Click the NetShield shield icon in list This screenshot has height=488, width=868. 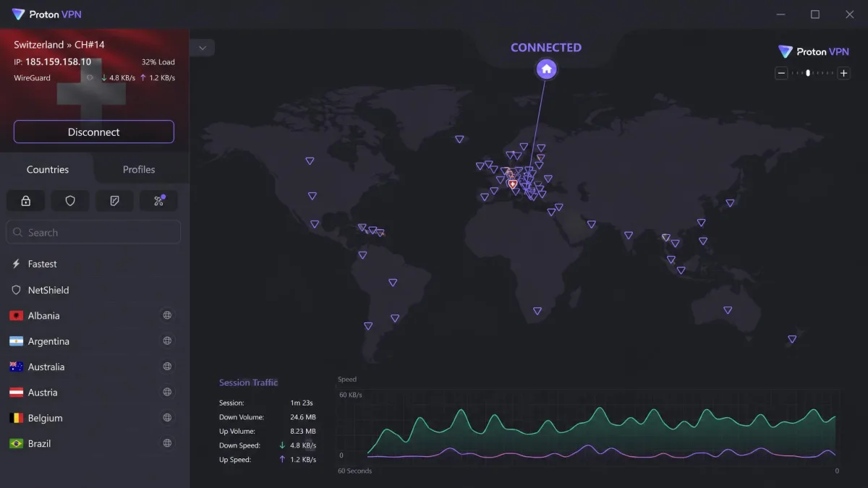[16, 290]
